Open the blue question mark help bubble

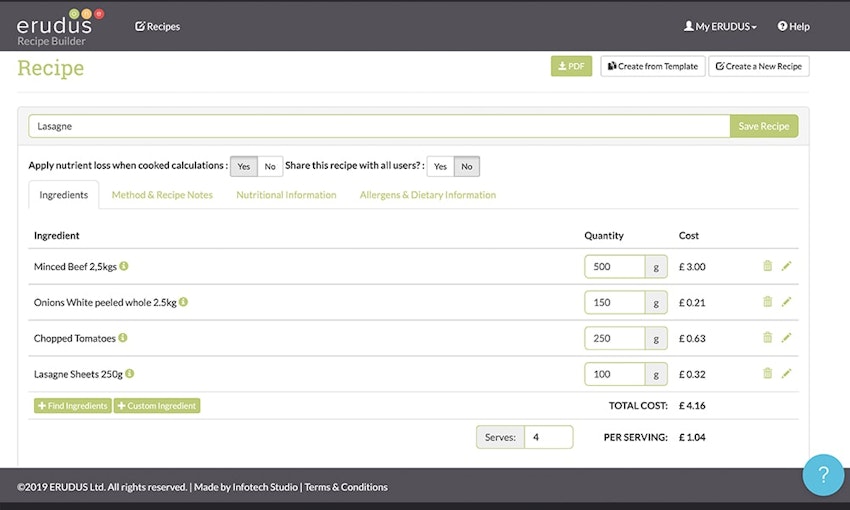click(823, 475)
